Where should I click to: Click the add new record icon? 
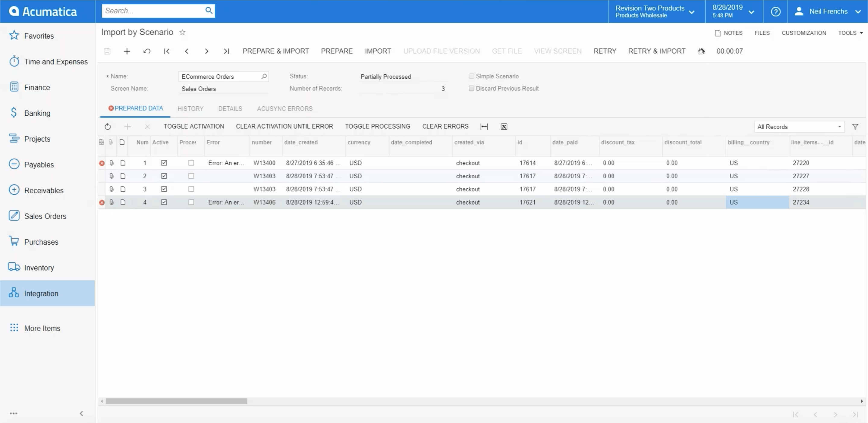coord(127,51)
